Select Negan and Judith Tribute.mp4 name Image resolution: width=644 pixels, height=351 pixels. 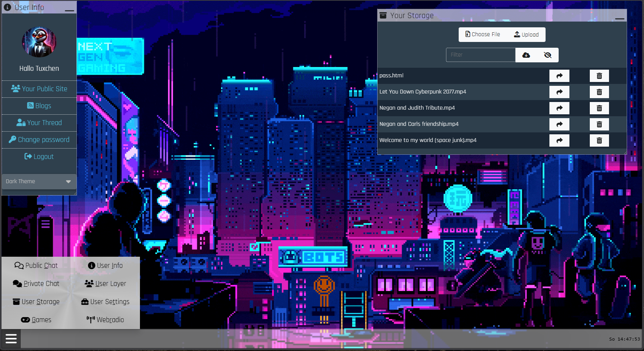point(417,108)
